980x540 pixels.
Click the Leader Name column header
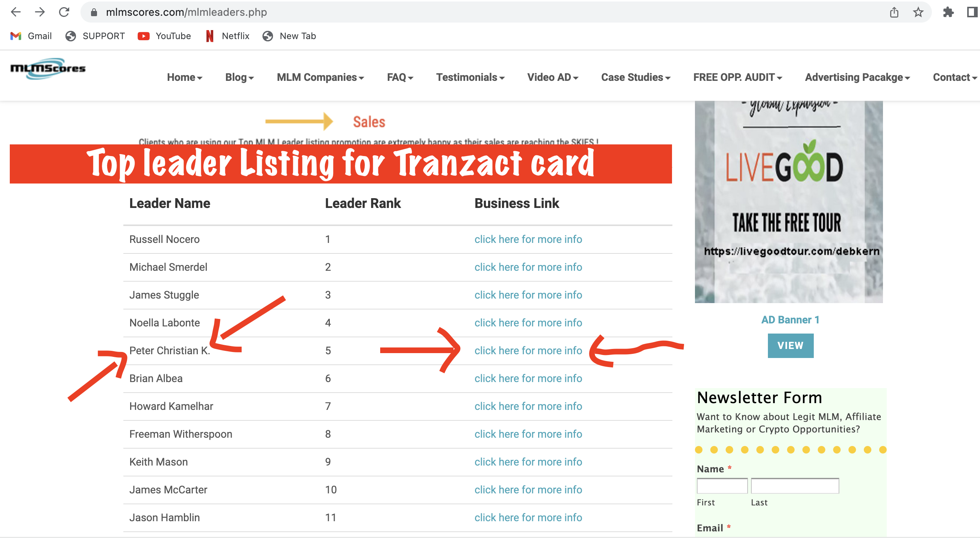point(170,203)
